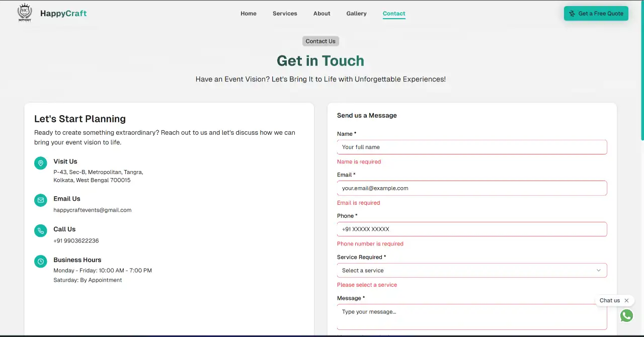The width and height of the screenshot is (644, 337).
Task: Focus the Type your message text area
Action: [x=471, y=314]
